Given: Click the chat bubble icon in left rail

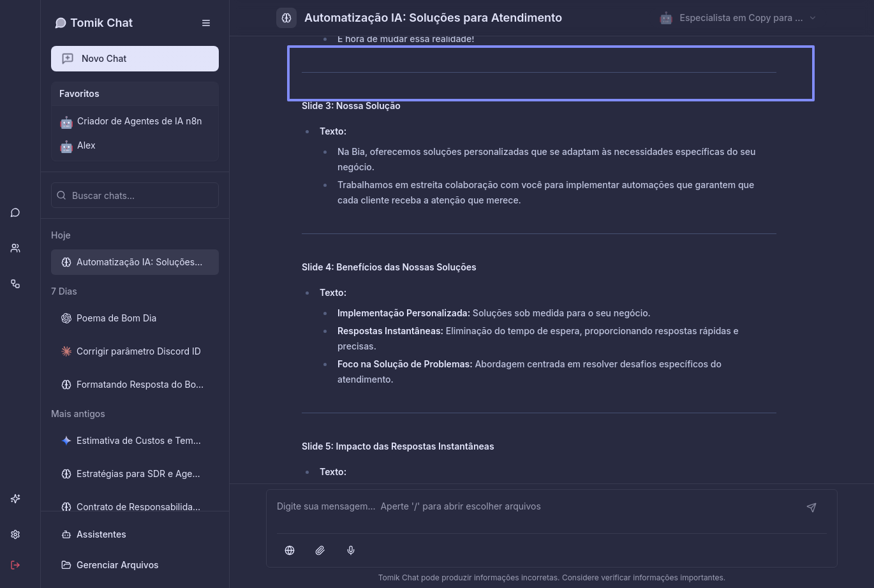Looking at the screenshot, I should tap(15, 212).
